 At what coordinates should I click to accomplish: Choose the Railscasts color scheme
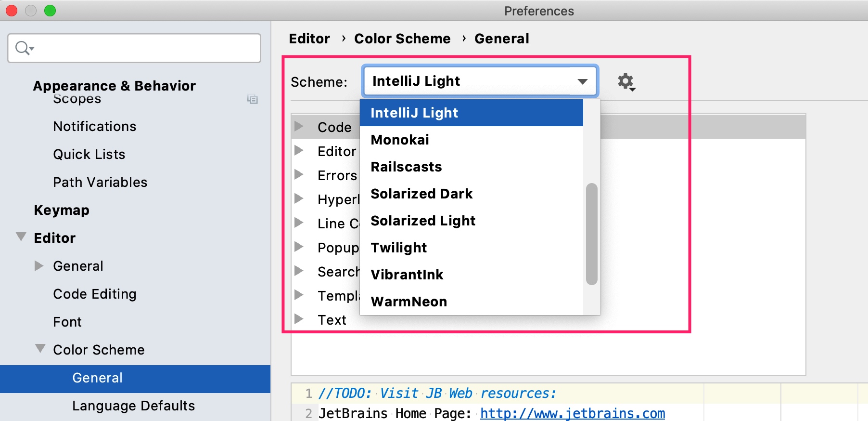[471, 167]
